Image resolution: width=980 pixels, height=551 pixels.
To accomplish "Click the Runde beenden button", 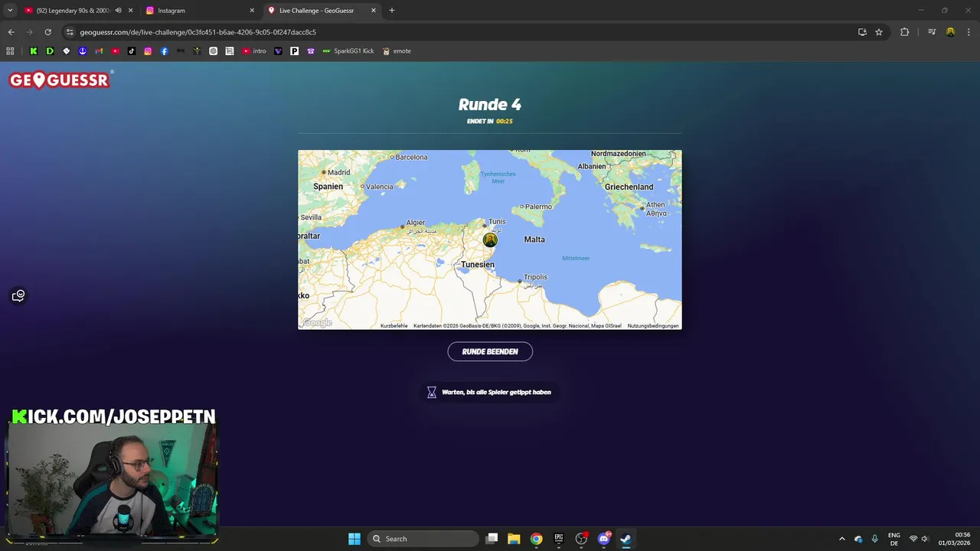I will click(490, 351).
